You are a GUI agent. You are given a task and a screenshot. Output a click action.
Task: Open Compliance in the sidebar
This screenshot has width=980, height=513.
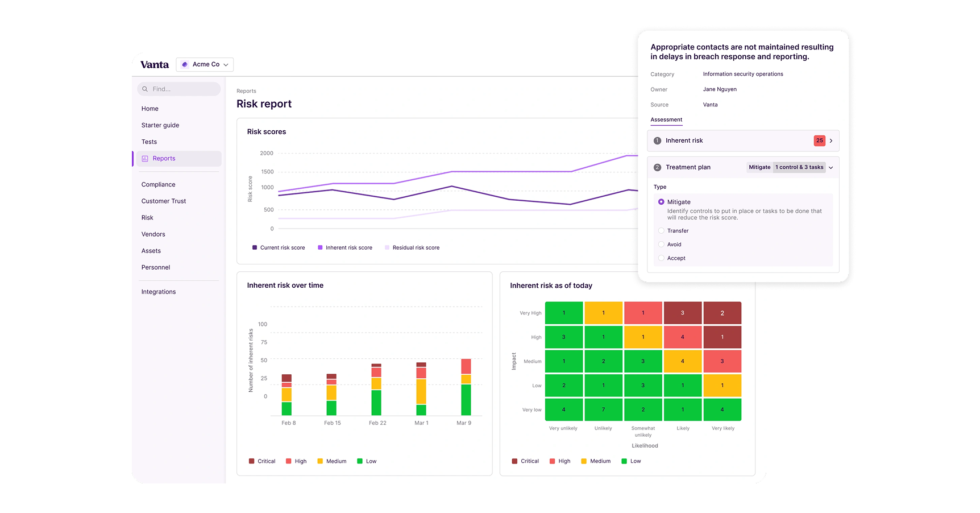pos(159,185)
